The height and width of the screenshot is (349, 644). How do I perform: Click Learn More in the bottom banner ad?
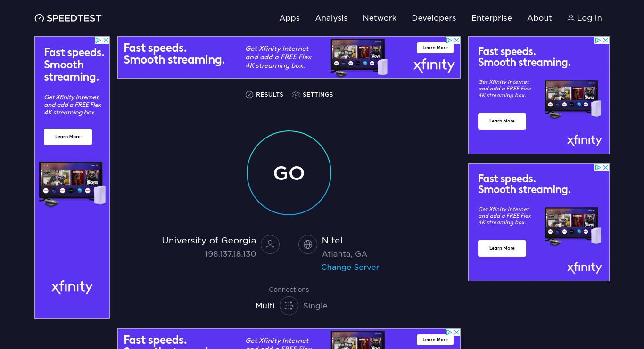point(435,340)
